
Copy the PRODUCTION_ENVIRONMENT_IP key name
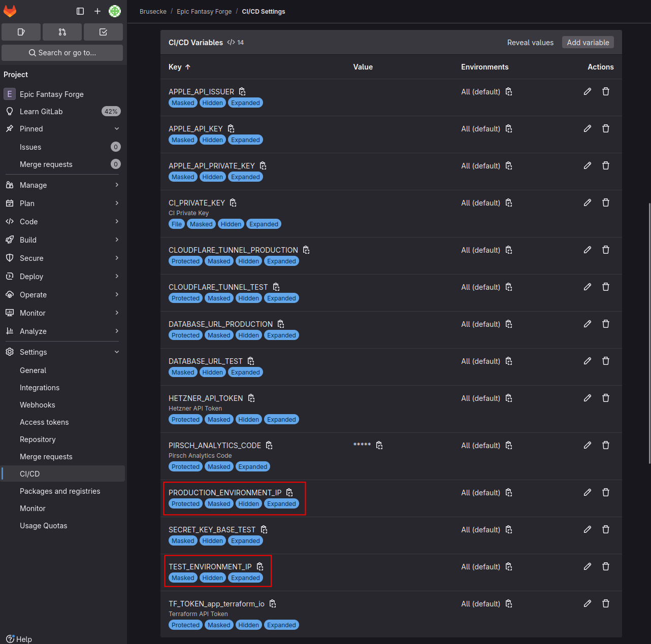(289, 493)
